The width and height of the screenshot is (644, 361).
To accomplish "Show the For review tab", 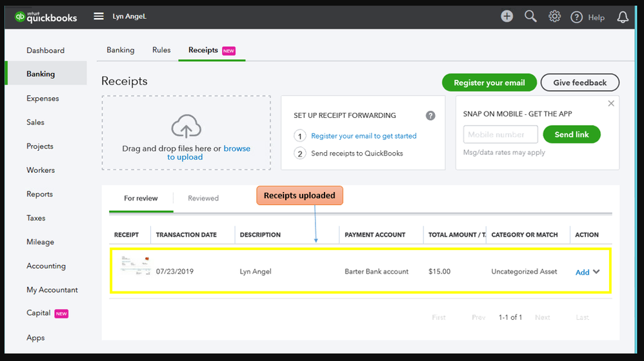I will click(x=141, y=198).
